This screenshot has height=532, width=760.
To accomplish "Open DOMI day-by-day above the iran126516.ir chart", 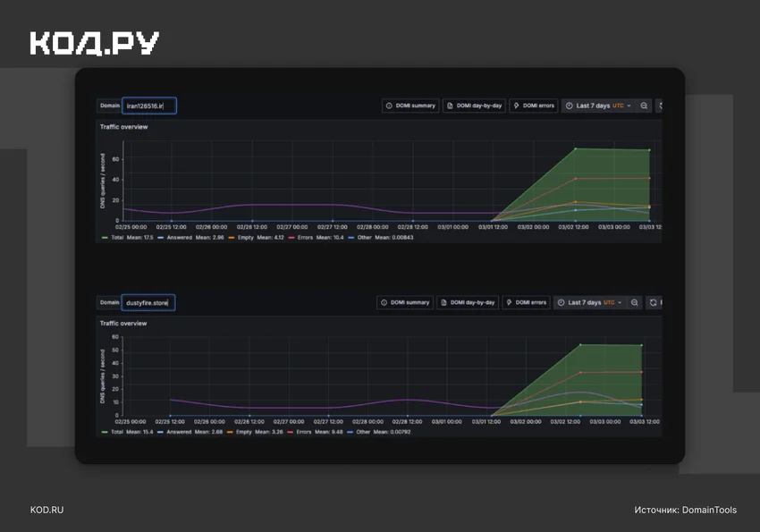I will pyautogui.click(x=474, y=106).
